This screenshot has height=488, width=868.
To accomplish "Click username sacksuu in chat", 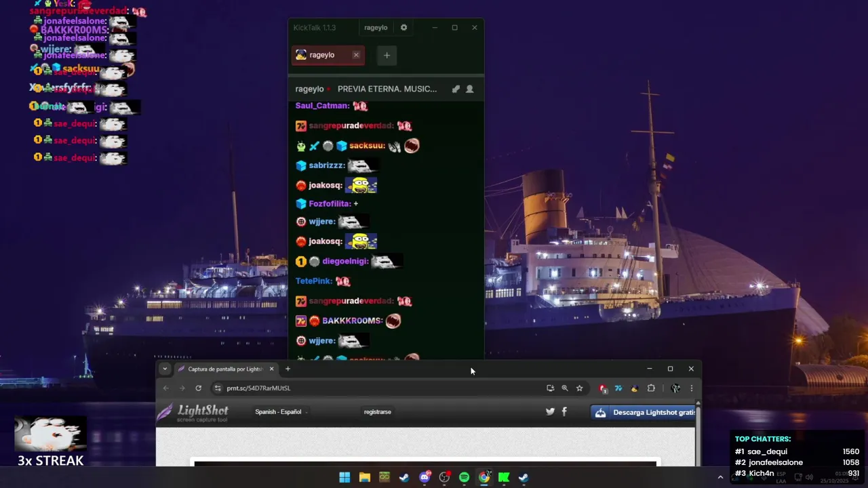I will click(367, 146).
